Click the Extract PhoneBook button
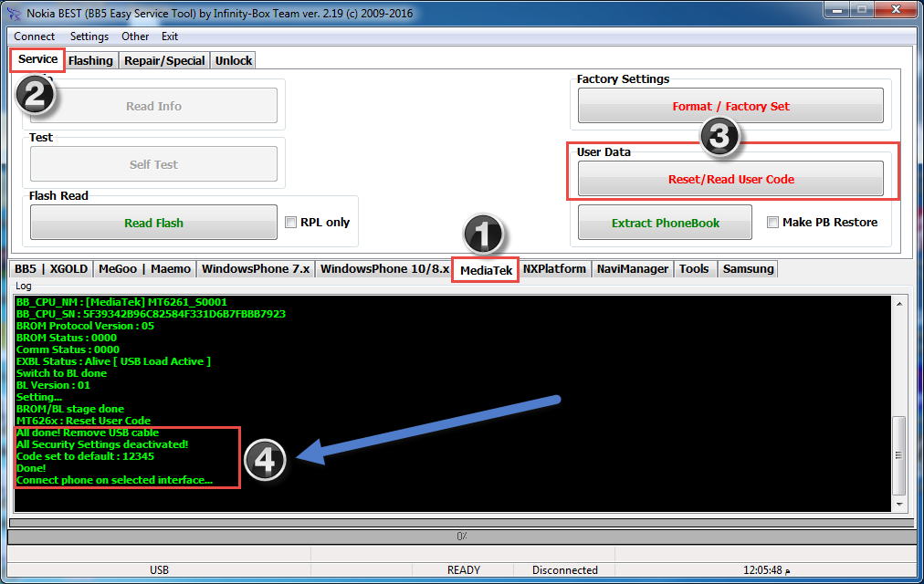 pyautogui.click(x=665, y=223)
